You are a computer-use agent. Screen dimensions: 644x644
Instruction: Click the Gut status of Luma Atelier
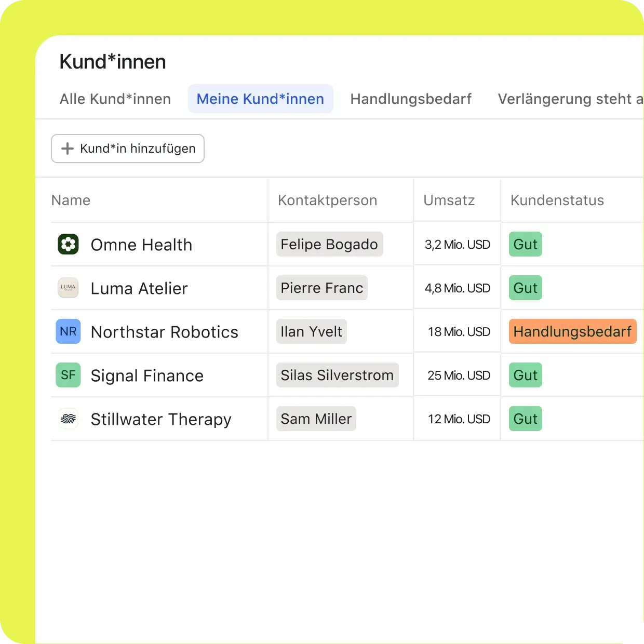[x=526, y=288]
